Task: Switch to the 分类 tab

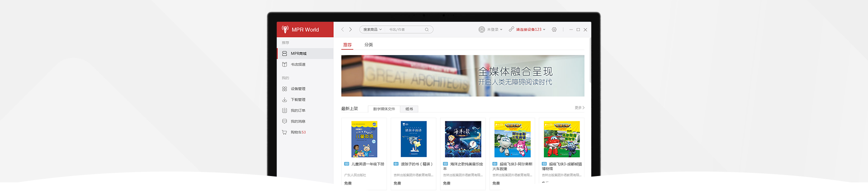Action: click(369, 45)
